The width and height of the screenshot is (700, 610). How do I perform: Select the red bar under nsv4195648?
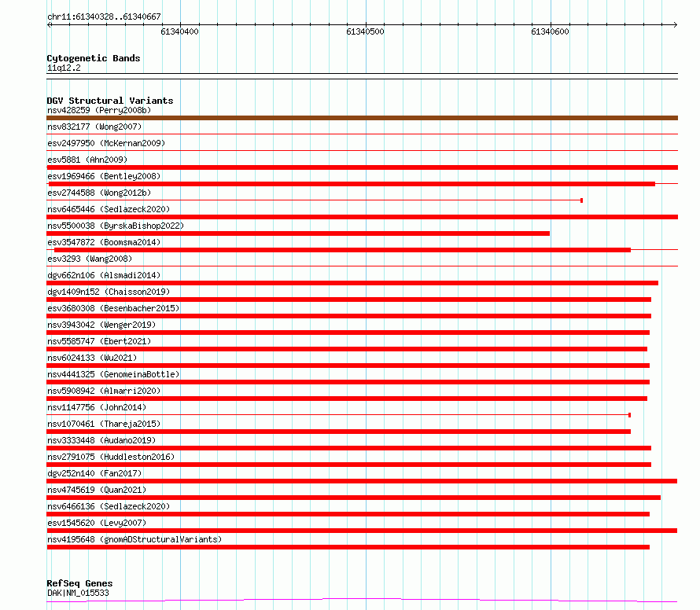click(x=348, y=547)
